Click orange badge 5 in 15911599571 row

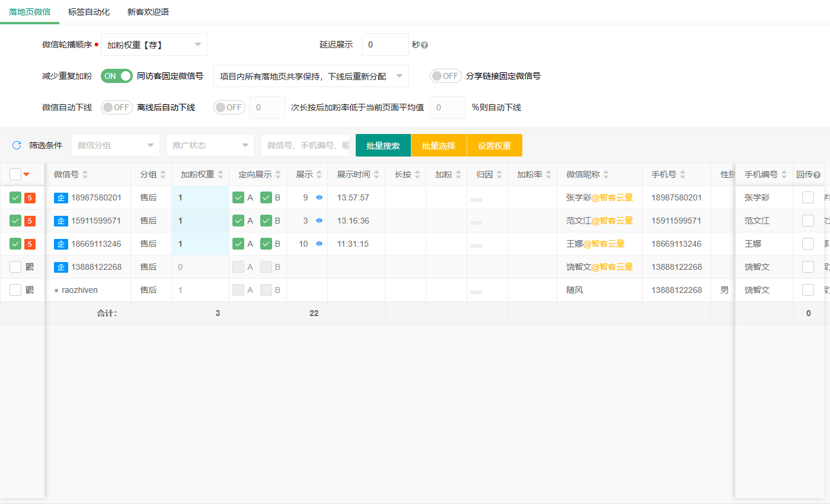tap(30, 221)
